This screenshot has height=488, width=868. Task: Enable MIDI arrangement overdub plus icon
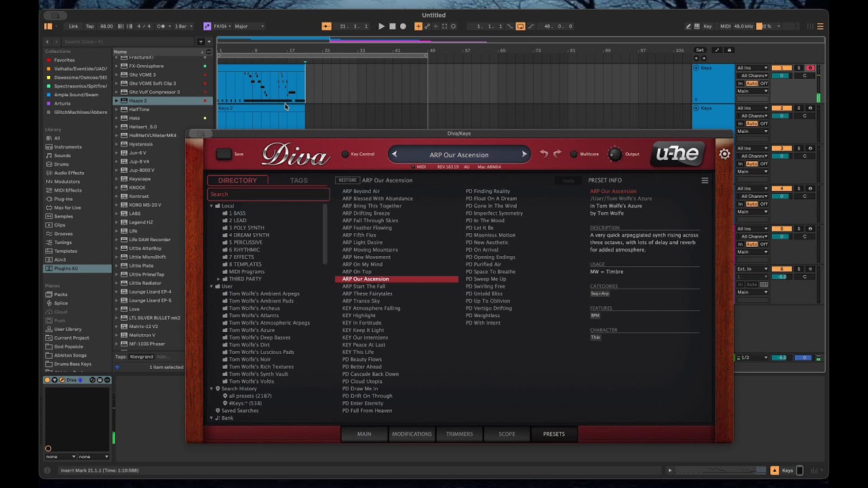418,26
